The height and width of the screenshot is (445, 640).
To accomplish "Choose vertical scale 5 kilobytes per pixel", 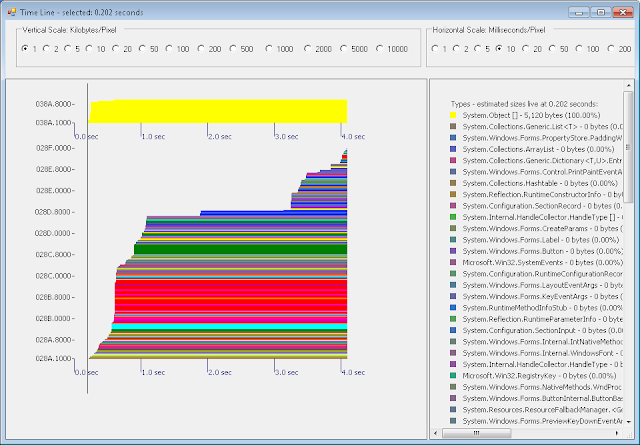I will pos(68,49).
